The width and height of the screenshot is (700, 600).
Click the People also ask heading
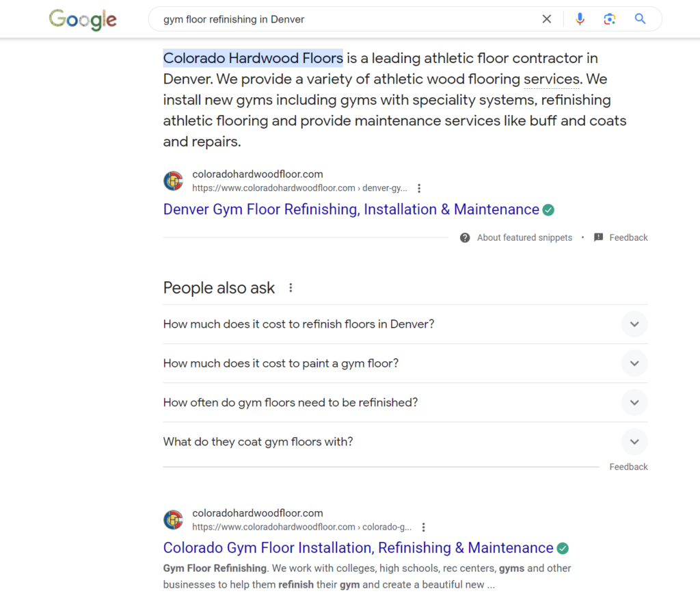219,288
